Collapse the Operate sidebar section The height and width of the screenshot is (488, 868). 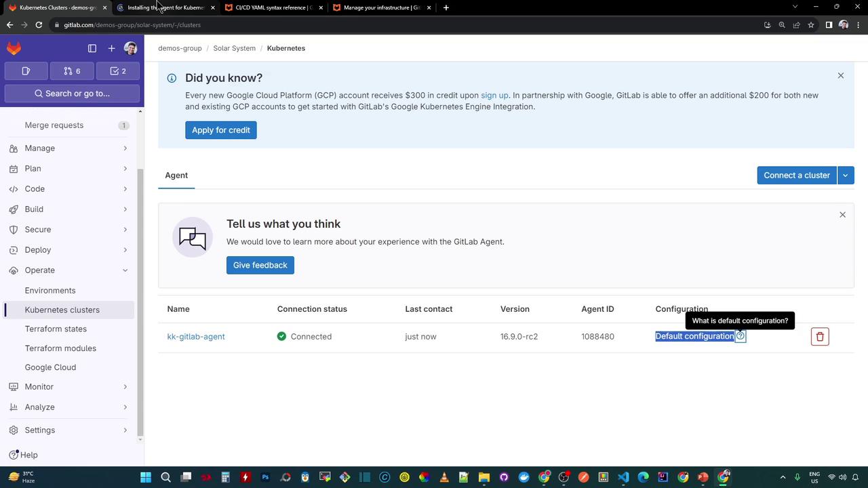point(70,270)
